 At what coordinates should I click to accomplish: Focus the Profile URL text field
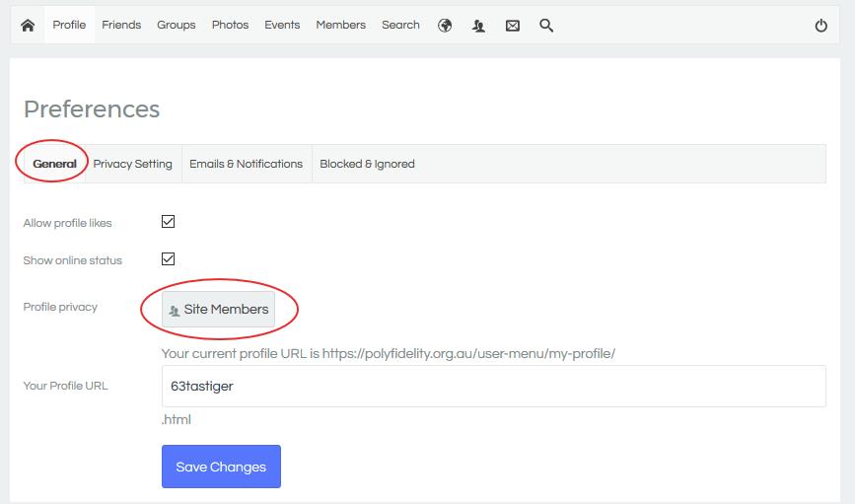click(493, 387)
